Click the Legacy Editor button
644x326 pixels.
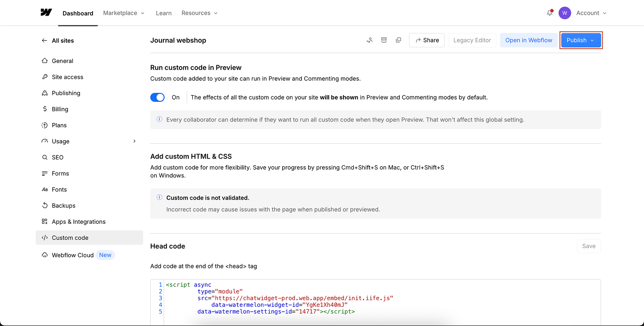click(x=472, y=40)
